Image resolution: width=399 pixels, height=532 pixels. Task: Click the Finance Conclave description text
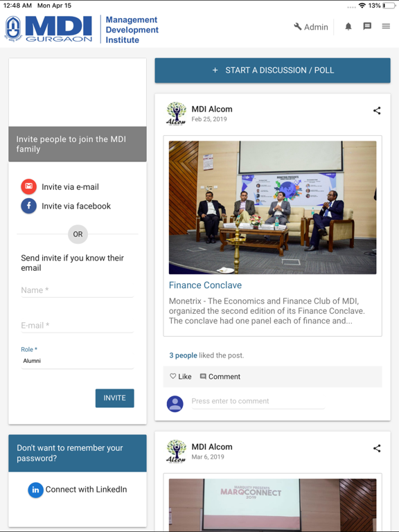267,311
